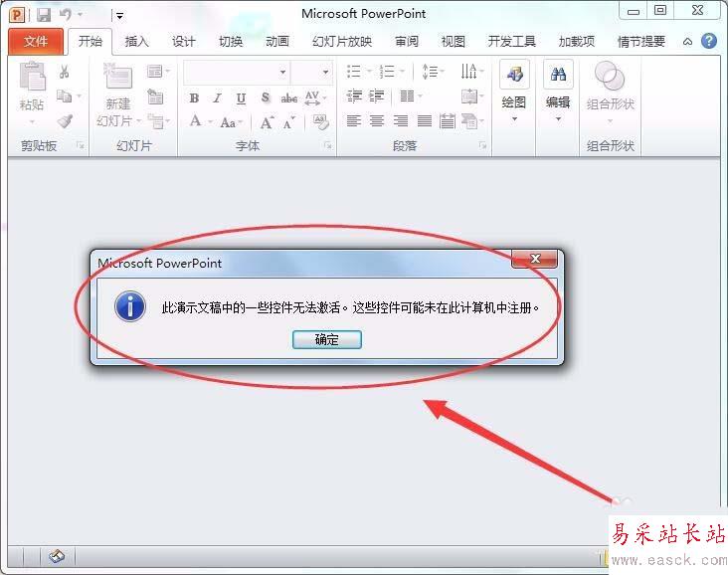Viewport: 728px width, 575px height.
Task: Click the Columns icon
Action: click(x=407, y=96)
